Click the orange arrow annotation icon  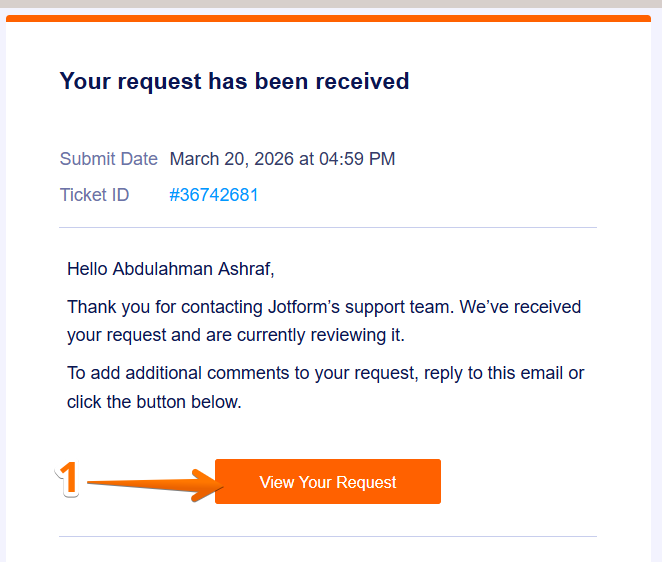150,485
